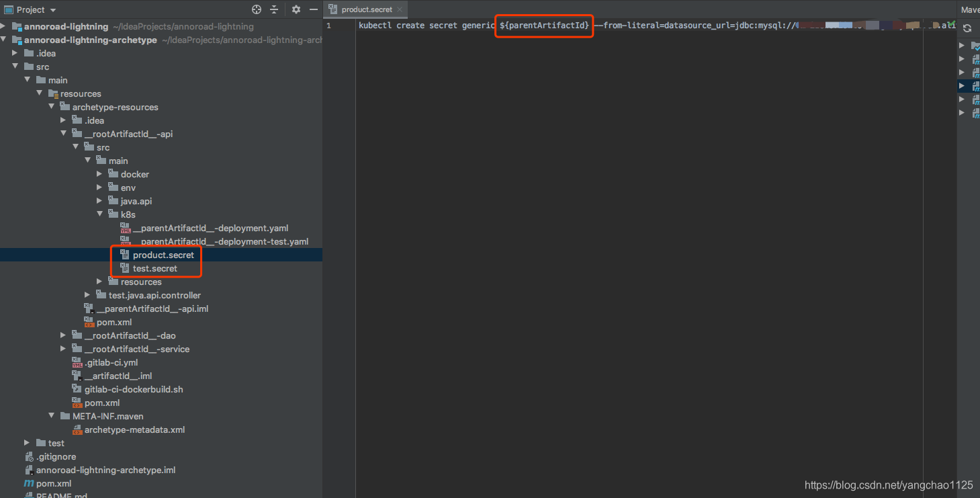Click the gitlab-ci-dockerbuild.sh file icon

point(77,389)
